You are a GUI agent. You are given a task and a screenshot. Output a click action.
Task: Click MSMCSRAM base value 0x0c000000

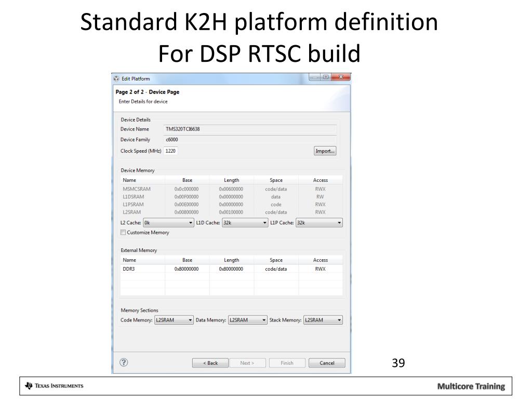187,189
